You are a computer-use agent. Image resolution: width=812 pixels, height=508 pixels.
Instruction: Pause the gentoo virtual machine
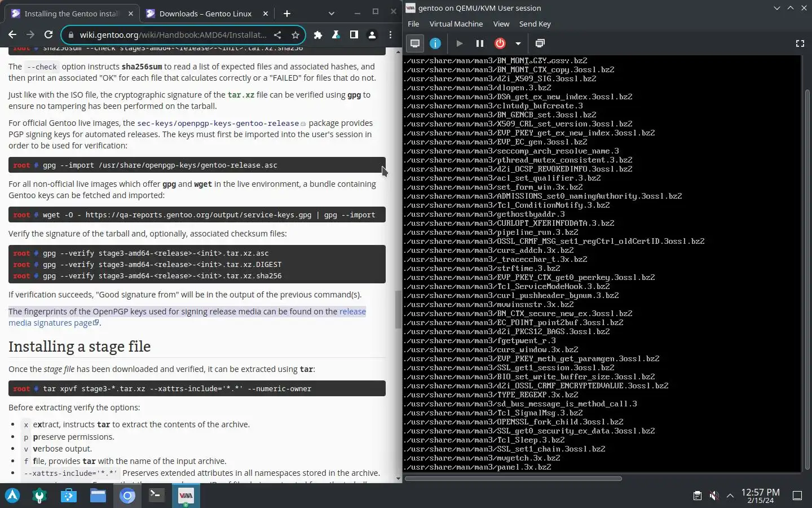click(480, 43)
